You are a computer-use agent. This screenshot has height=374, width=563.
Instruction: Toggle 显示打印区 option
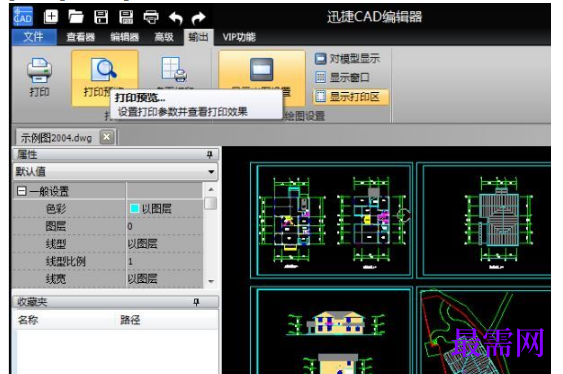(x=351, y=97)
